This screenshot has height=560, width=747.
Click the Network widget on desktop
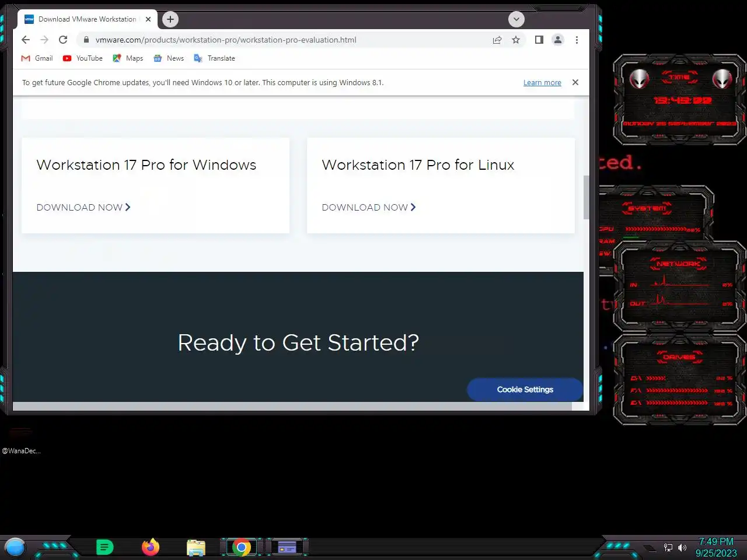680,286
